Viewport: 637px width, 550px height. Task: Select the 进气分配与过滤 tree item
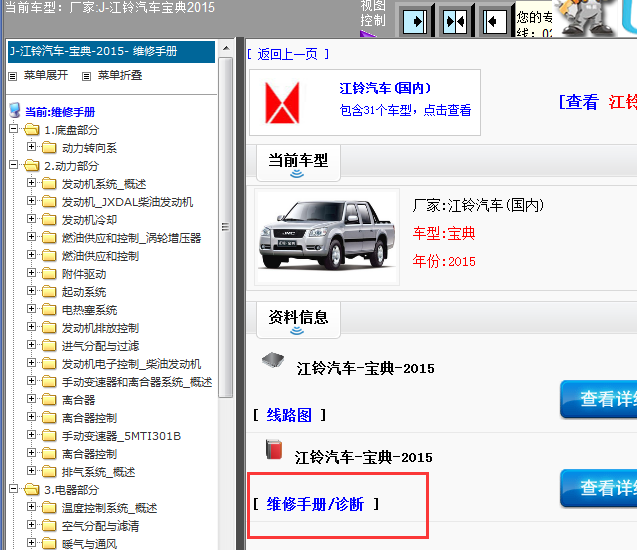[100, 346]
